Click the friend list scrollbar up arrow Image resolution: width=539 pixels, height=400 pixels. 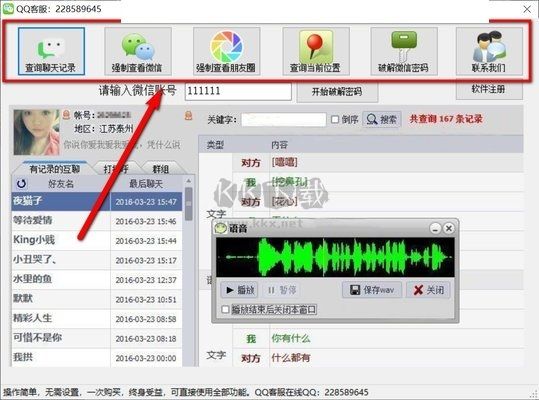(x=188, y=181)
